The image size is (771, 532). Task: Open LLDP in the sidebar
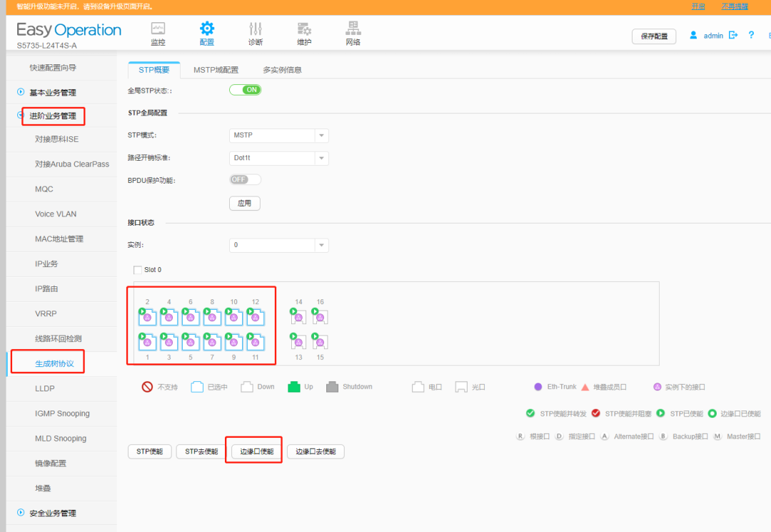pos(61,388)
